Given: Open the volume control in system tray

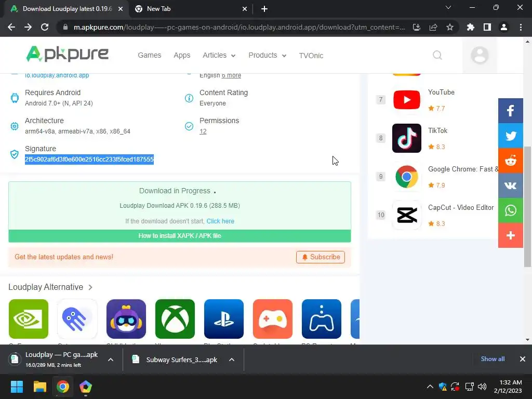Looking at the screenshot, I should [482, 387].
